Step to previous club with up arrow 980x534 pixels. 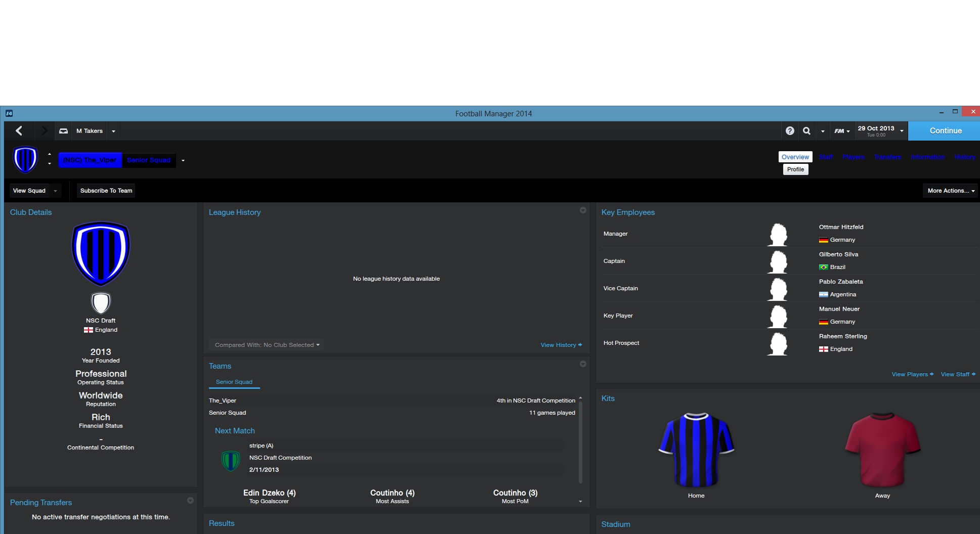pyautogui.click(x=49, y=154)
